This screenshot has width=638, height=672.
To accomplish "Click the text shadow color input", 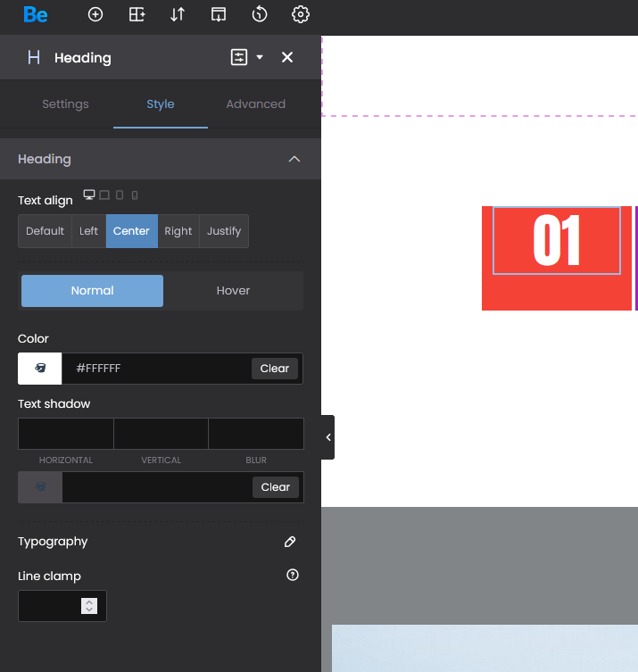I will point(157,487).
